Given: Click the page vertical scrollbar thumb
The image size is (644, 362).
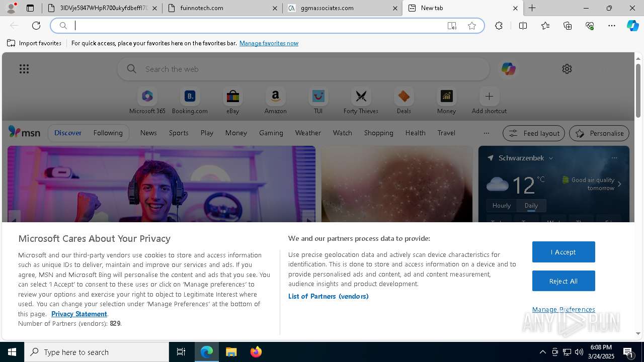Looking at the screenshot, I should click(638, 90).
